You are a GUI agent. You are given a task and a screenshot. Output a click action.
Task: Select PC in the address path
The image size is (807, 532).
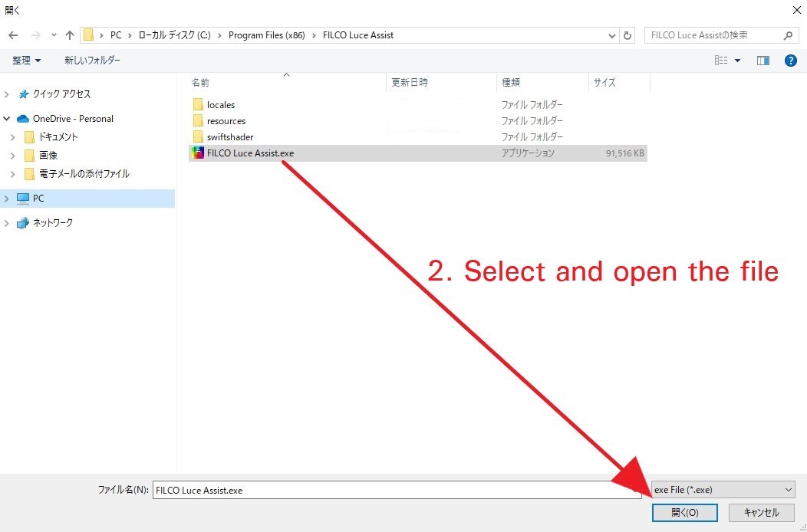[116, 35]
